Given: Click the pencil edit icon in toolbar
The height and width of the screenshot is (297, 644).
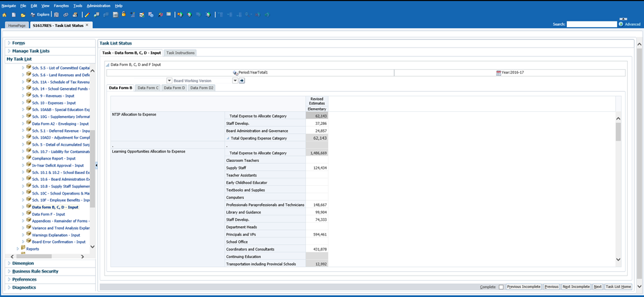Looking at the screenshot, I should point(88,14).
